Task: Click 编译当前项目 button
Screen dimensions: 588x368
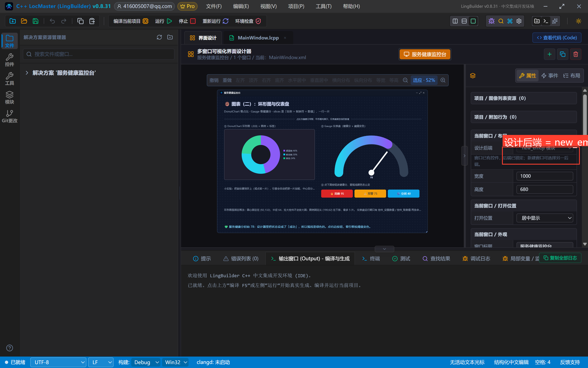Action: (131, 21)
